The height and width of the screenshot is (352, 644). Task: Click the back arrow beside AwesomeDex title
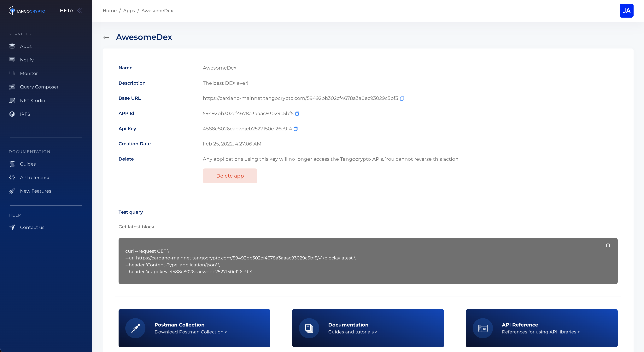[x=106, y=38]
